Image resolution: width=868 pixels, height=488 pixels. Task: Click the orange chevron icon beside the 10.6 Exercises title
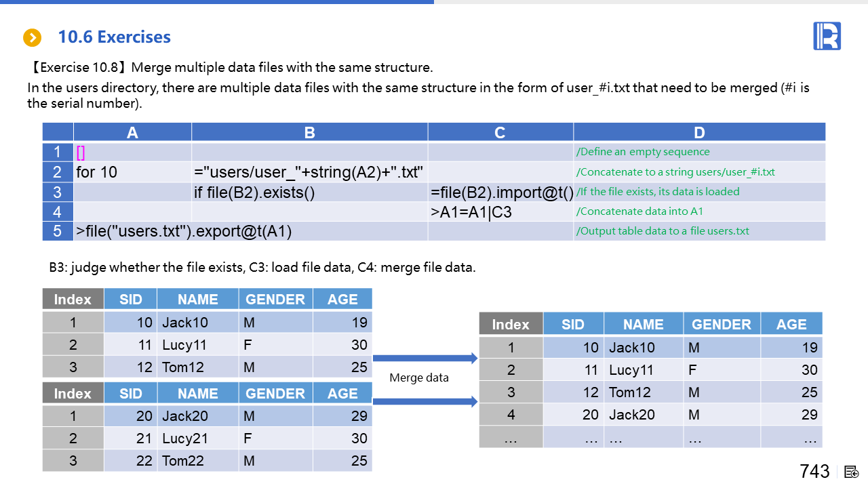pos(32,37)
